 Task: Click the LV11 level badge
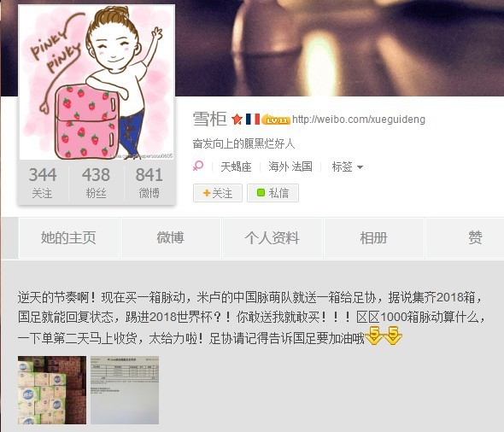click(x=276, y=120)
